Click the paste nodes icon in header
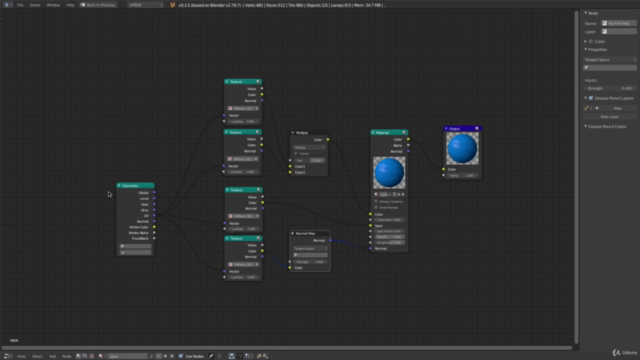This screenshot has height=360, width=640. 265,356
